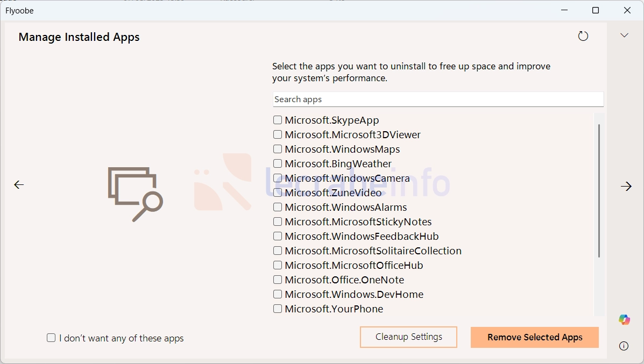Click Remove Selected Apps button
The image size is (644, 364).
[535, 337]
